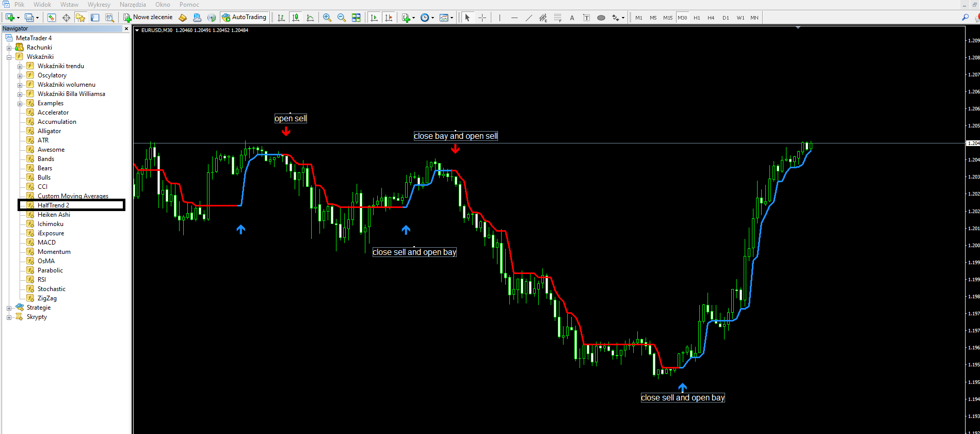Image resolution: width=980 pixels, height=434 pixels.
Task: Tile chart windows with the grid icon
Action: (356, 18)
